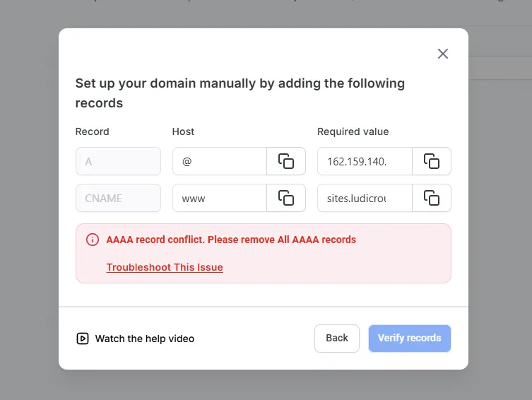Screen dimensions: 532x400
Task: Select the www host input field
Action: pos(220,198)
